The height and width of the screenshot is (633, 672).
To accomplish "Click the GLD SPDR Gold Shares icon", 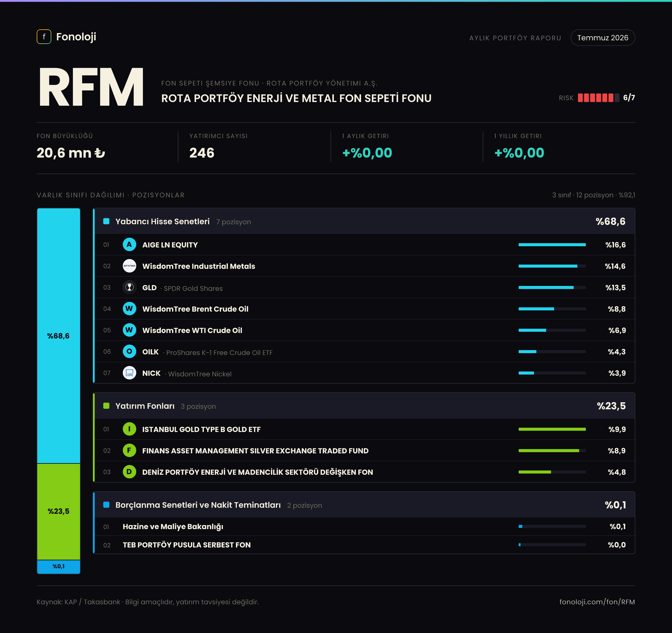I will pos(129,287).
